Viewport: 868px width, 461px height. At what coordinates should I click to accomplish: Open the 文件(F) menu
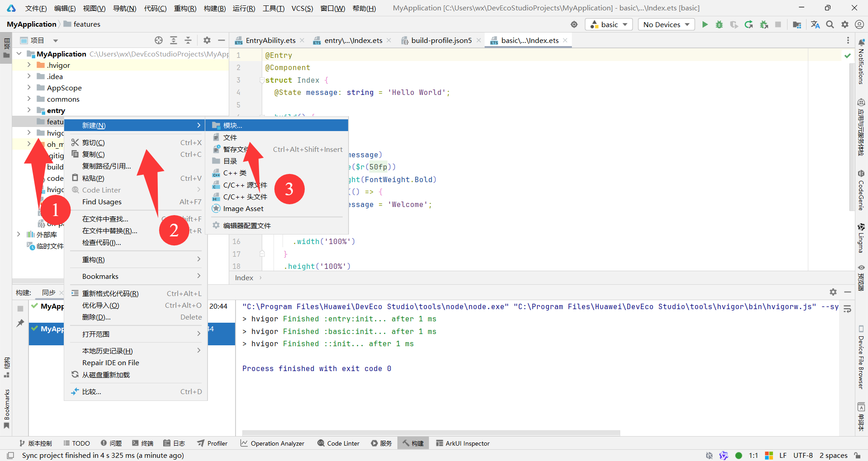click(x=36, y=8)
